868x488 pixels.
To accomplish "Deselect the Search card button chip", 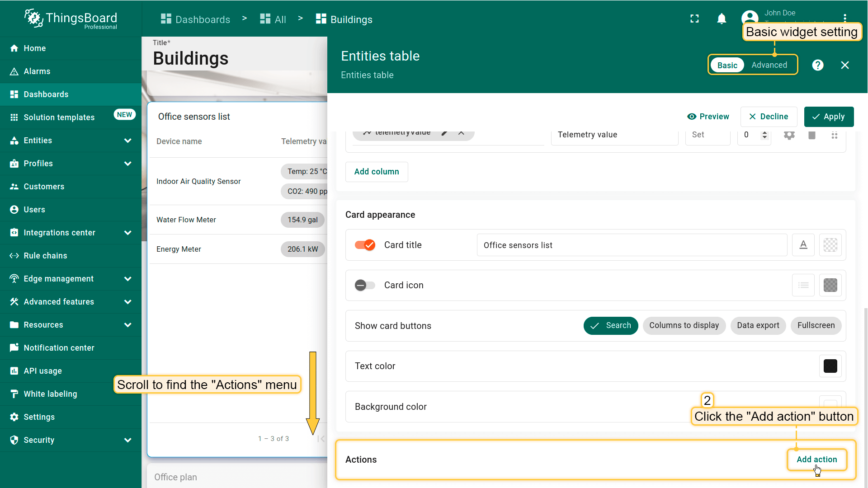I will click(611, 325).
